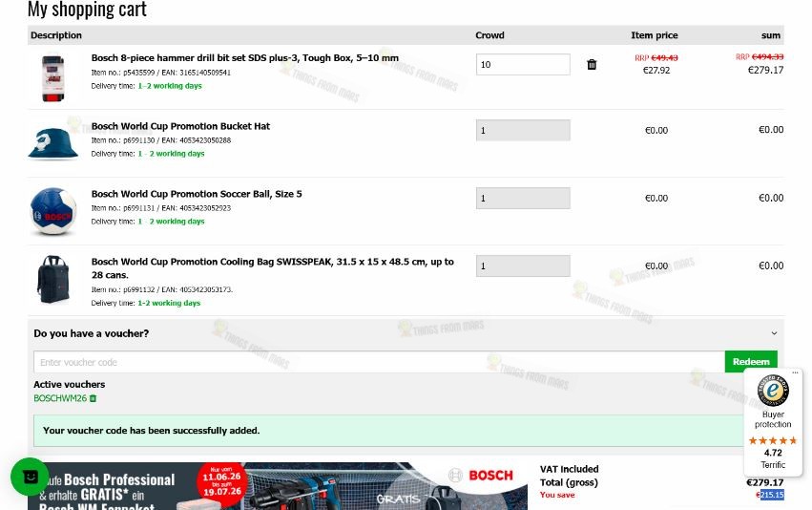Viewport: 812px width, 510px height.
Task: Open Bosch World Cup Promotion Bucket Hat link
Action: pyautogui.click(x=180, y=126)
